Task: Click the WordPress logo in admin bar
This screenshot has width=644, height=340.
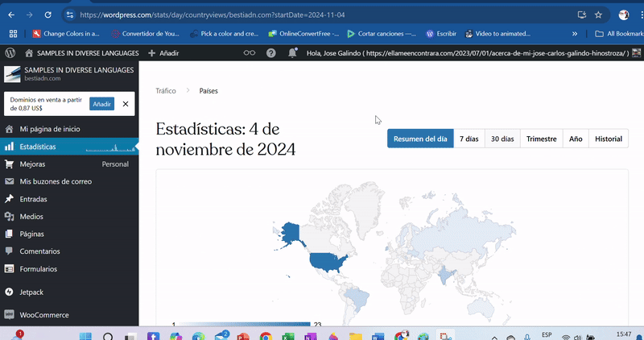Action: tap(10, 52)
